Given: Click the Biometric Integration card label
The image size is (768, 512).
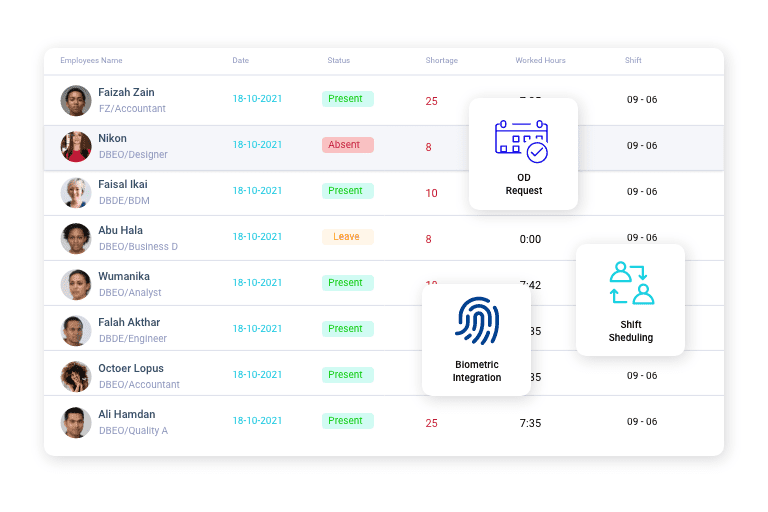Looking at the screenshot, I should coord(477,371).
